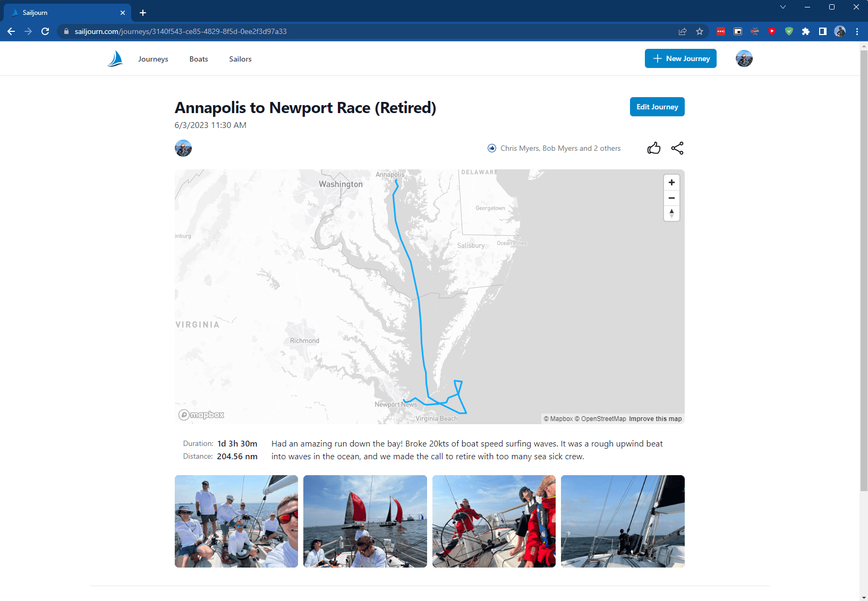The height and width of the screenshot is (601, 868).
Task: Click the Mapbox logo on the map
Action: (x=201, y=415)
